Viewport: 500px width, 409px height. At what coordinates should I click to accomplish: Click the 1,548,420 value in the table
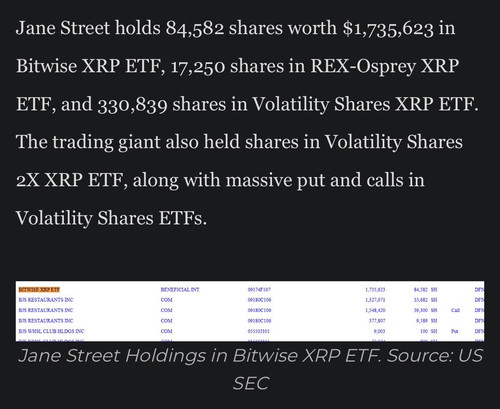coord(375,310)
